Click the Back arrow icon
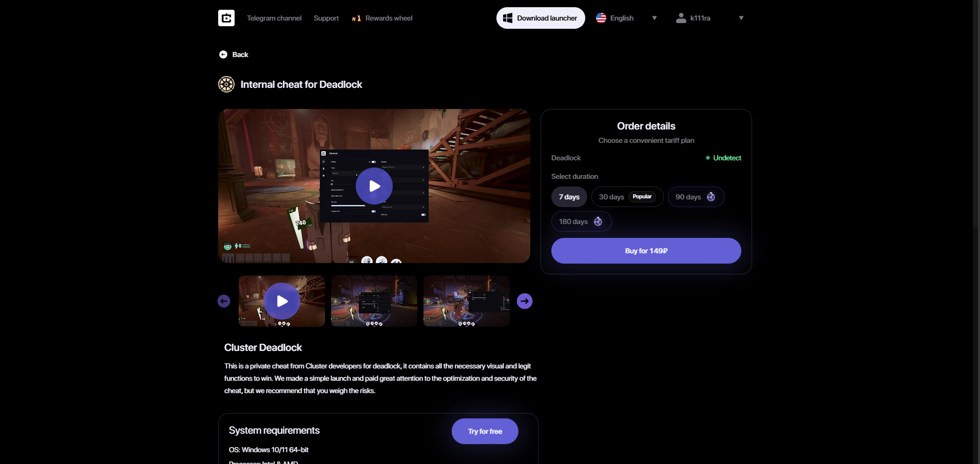 click(x=223, y=54)
